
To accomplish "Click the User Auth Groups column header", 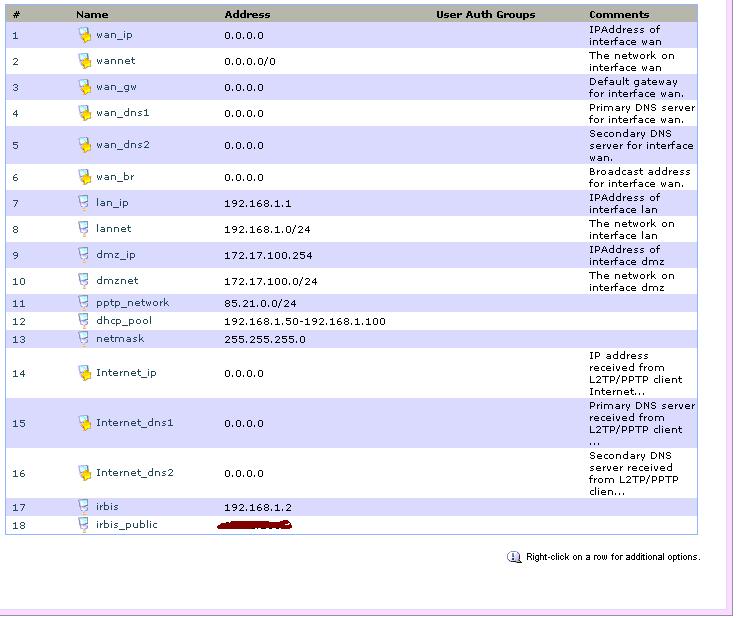I will click(485, 15).
